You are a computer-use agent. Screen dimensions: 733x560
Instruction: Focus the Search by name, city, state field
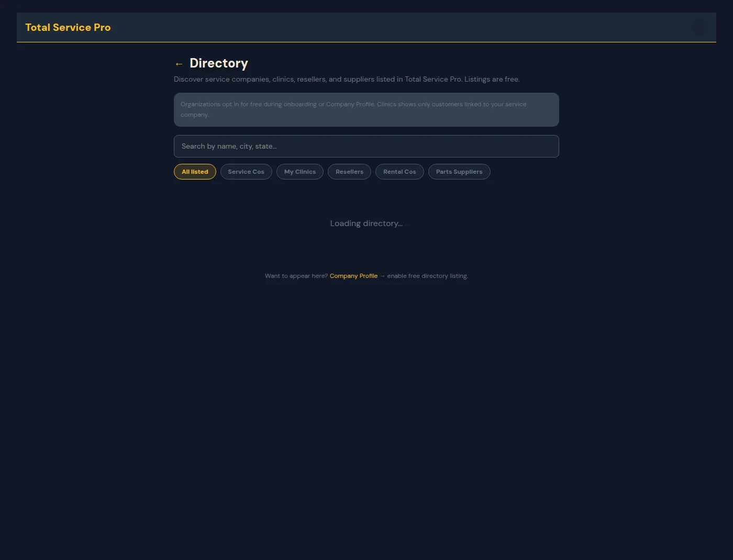click(x=366, y=146)
